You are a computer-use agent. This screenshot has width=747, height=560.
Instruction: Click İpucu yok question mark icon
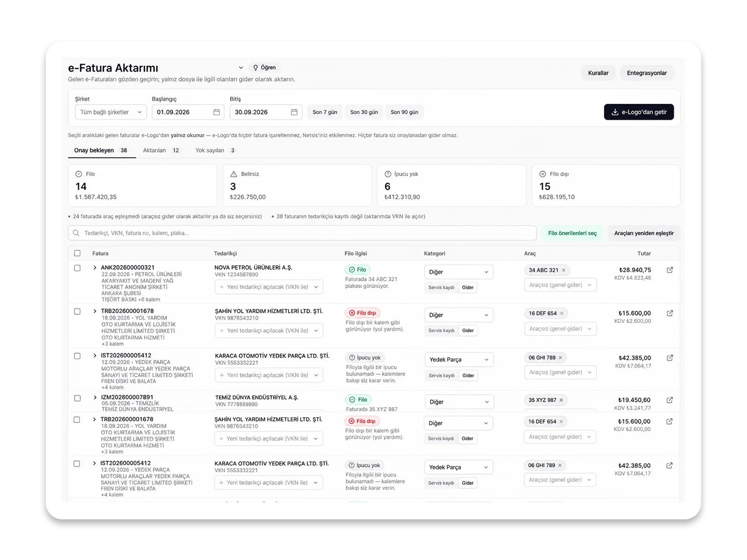coord(388,174)
